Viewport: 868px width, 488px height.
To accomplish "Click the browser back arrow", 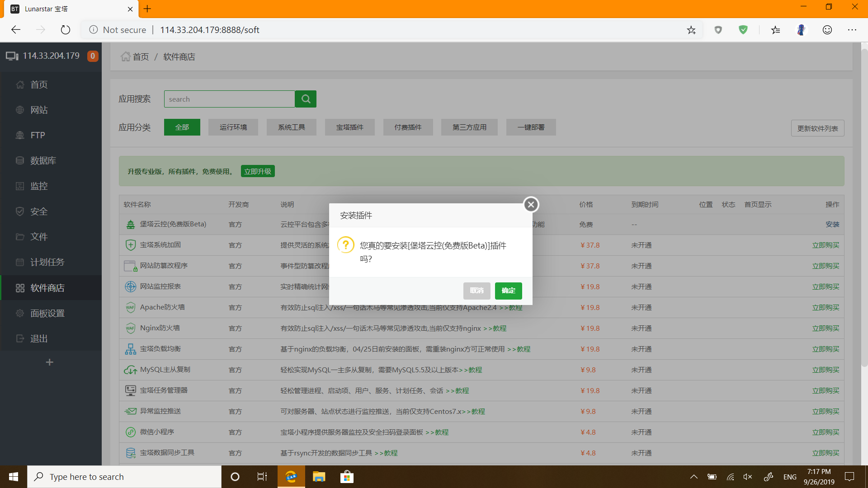I will (16, 30).
